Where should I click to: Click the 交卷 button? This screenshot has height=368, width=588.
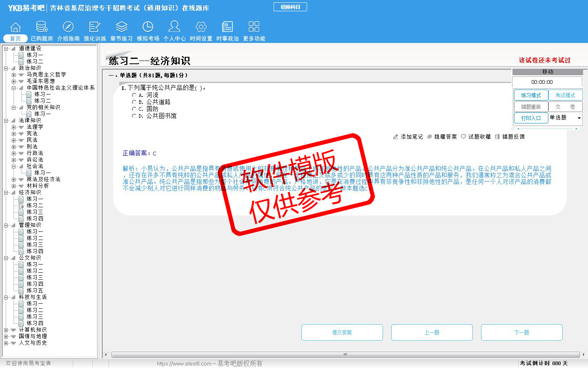pos(565,107)
